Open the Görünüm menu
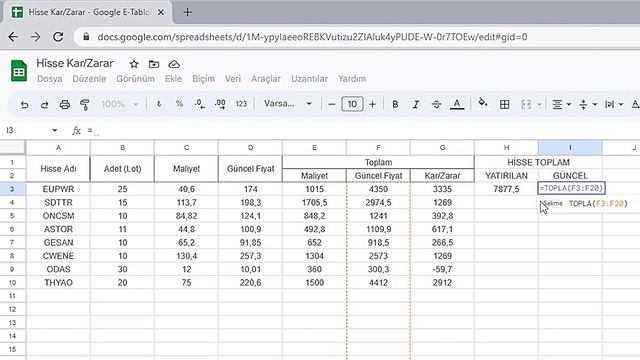This screenshot has height=360, width=640. tap(135, 79)
